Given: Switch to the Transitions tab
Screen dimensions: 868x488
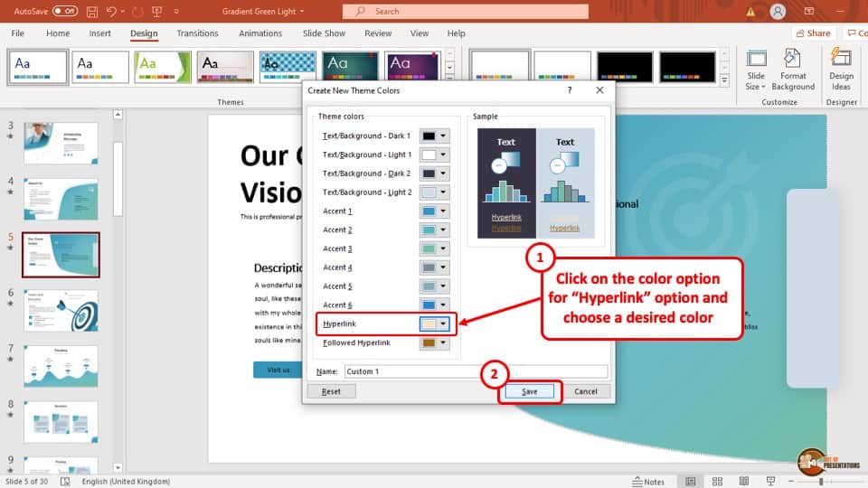Looking at the screenshot, I should coord(197,33).
